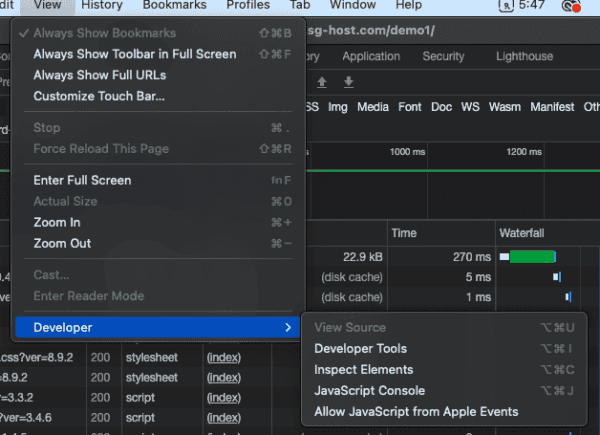The image size is (600, 435).
Task: Open the View menu in menu bar
Action: click(47, 5)
